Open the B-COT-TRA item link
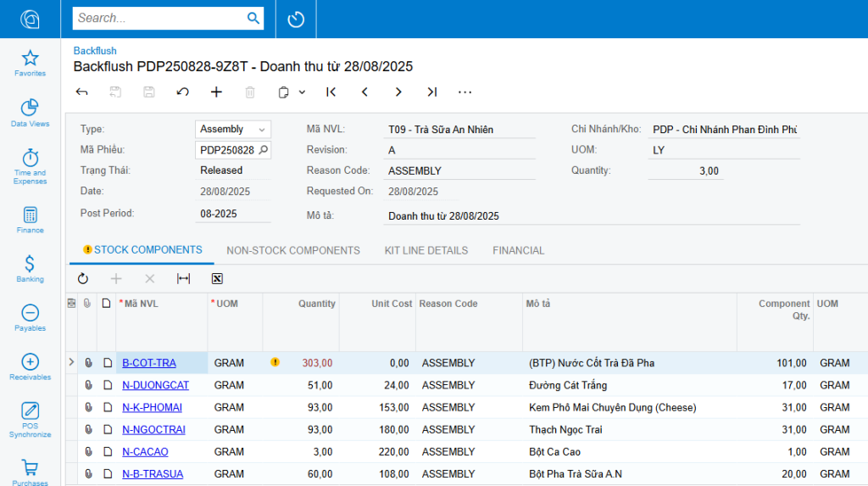The width and height of the screenshot is (868, 486). tap(149, 363)
